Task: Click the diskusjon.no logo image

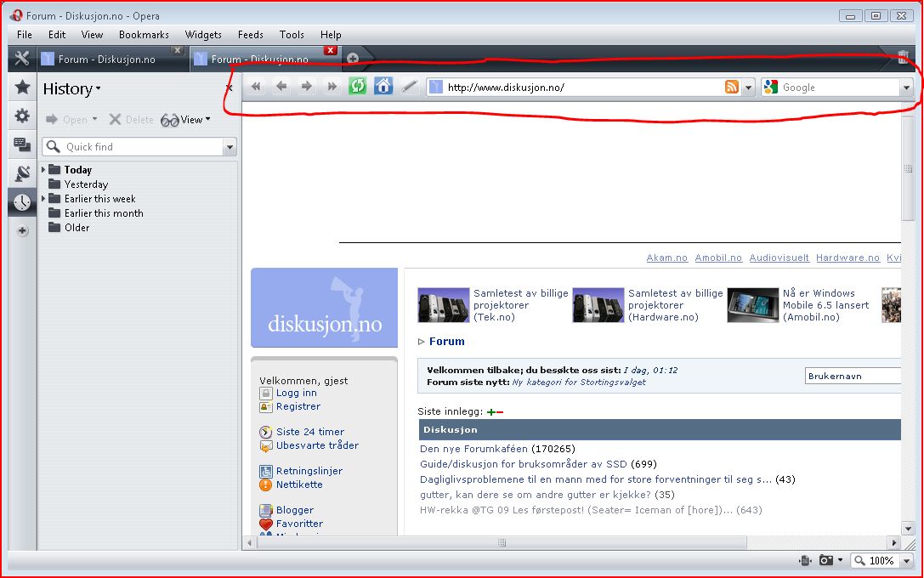Action: [x=324, y=308]
